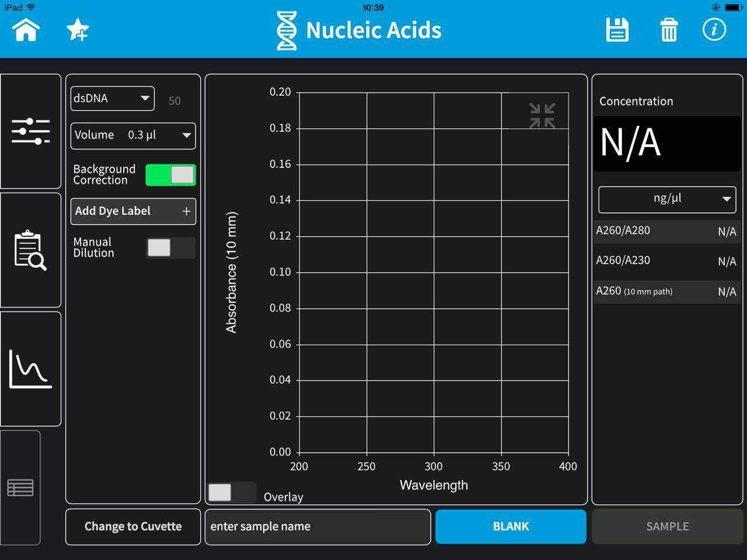Select concentration units ng/µl dropdown
This screenshot has width=747, height=560.
coord(667,199)
